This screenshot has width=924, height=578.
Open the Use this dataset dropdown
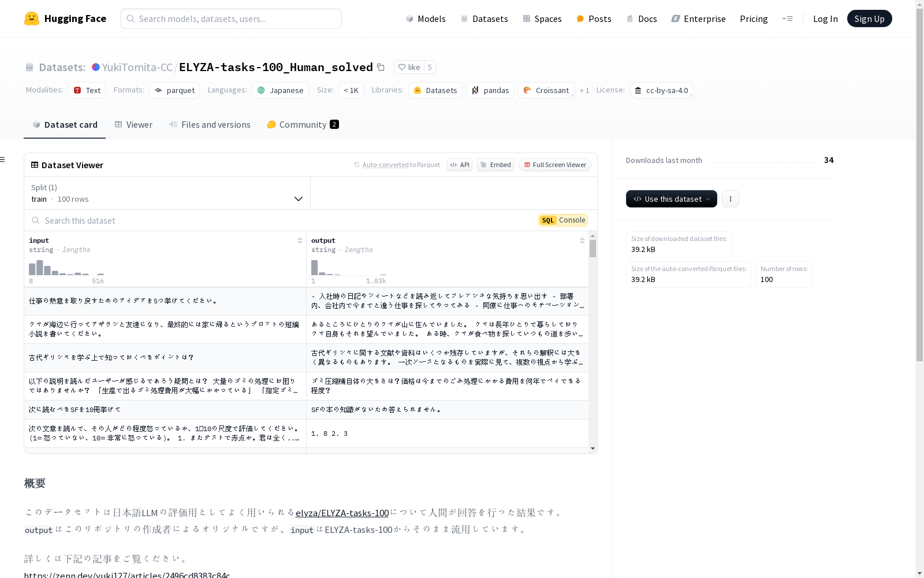pos(672,199)
